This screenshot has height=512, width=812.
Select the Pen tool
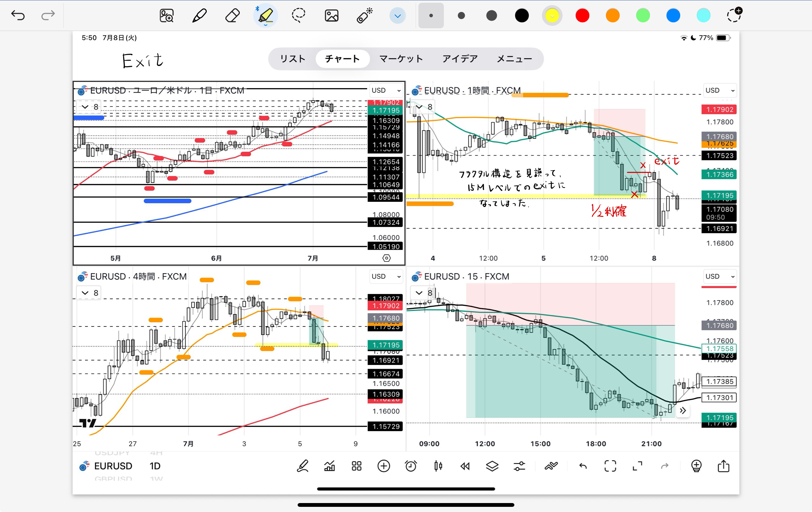pyautogui.click(x=199, y=15)
